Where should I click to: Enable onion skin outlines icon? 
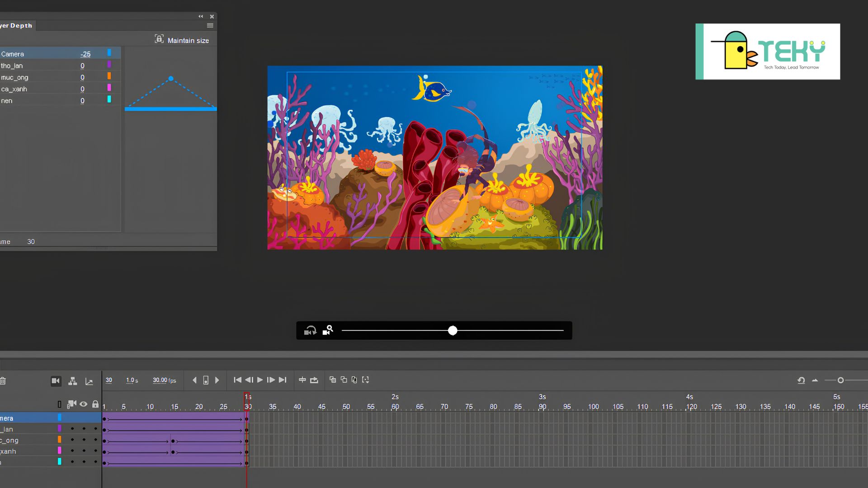pos(344,380)
